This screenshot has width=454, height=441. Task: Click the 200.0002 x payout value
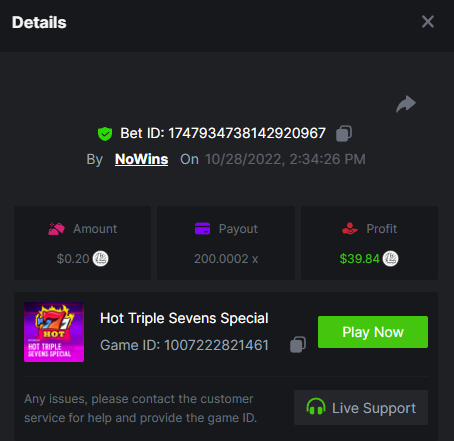(226, 259)
